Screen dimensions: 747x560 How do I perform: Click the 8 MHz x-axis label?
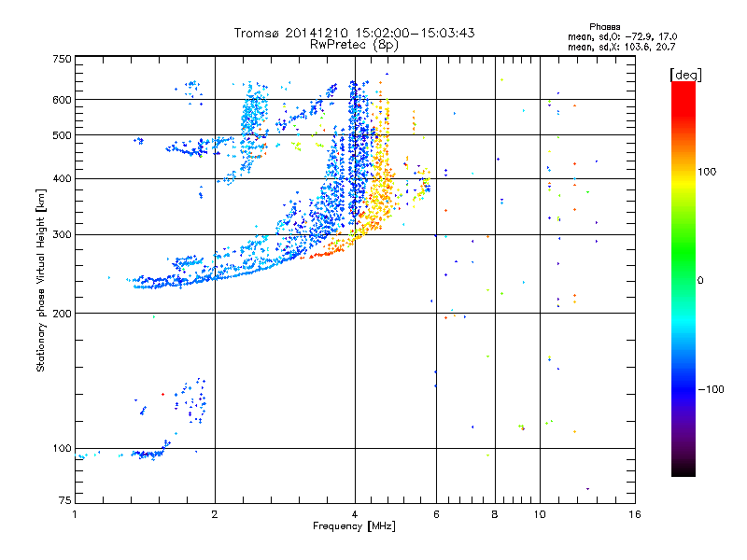pyautogui.click(x=495, y=514)
